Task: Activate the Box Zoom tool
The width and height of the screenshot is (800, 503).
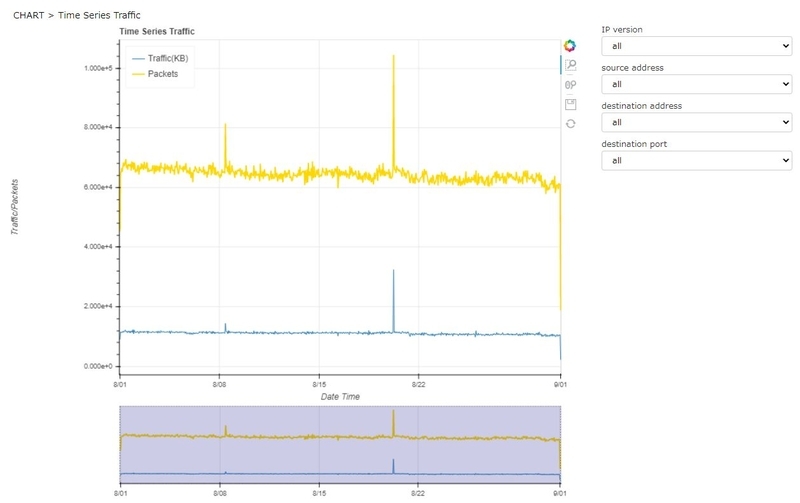Action: (x=570, y=65)
